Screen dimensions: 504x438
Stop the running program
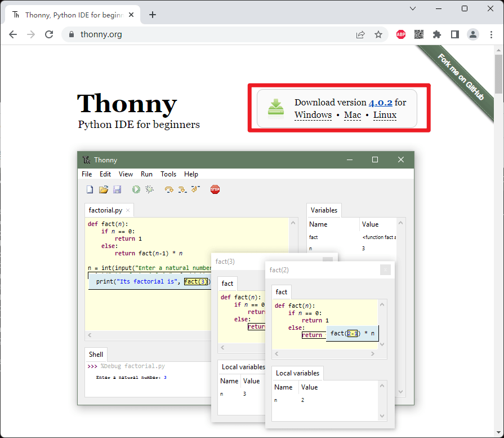215,189
